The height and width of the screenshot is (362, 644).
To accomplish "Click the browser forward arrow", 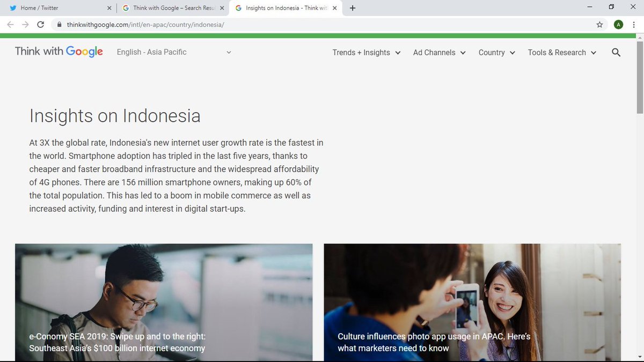I will point(25,25).
